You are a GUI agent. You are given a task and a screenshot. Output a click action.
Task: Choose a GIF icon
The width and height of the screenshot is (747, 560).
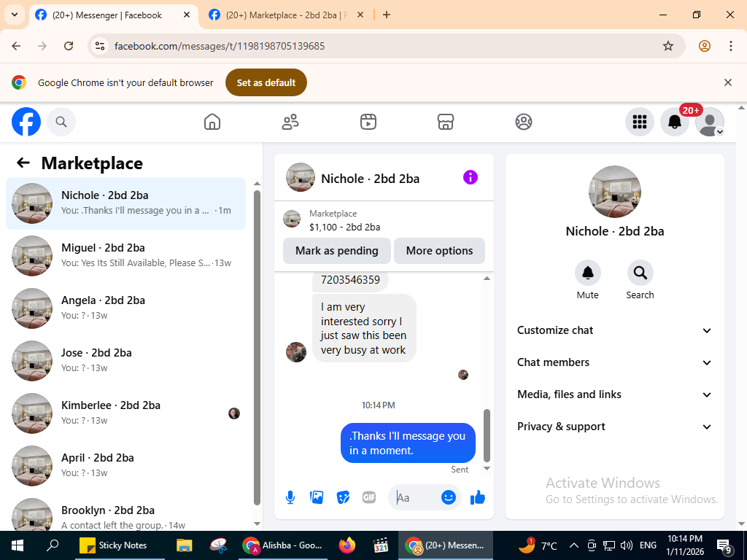click(x=369, y=497)
